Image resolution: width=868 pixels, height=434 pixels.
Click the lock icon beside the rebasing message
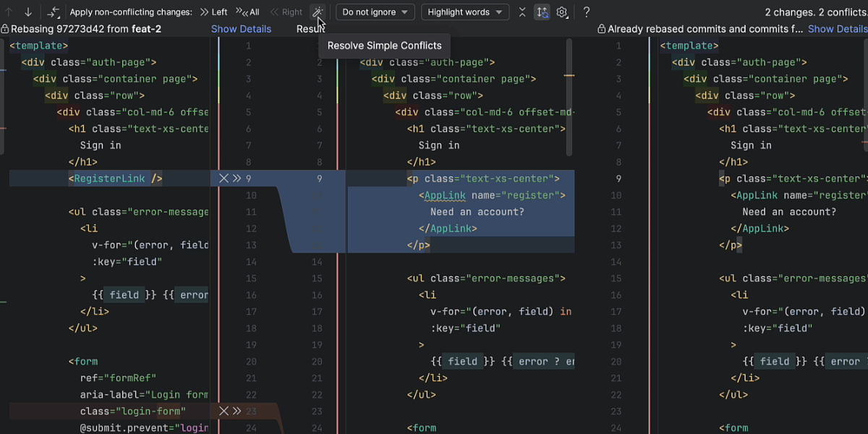[5, 29]
